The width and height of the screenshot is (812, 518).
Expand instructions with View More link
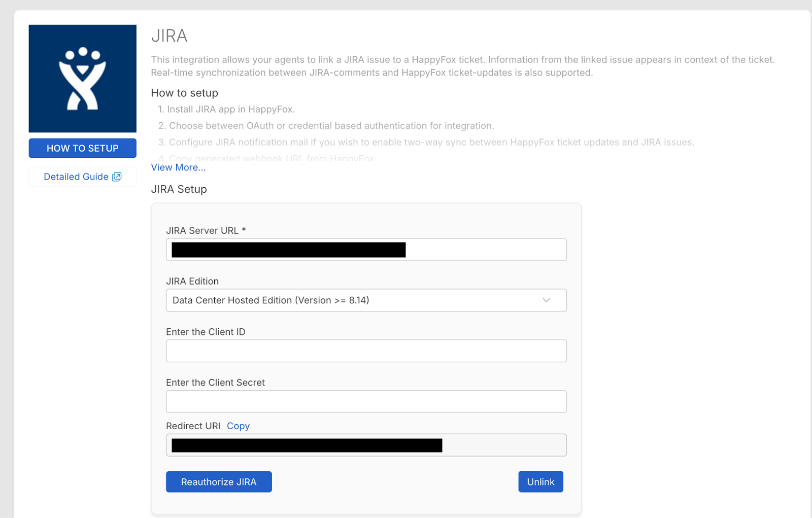(178, 167)
